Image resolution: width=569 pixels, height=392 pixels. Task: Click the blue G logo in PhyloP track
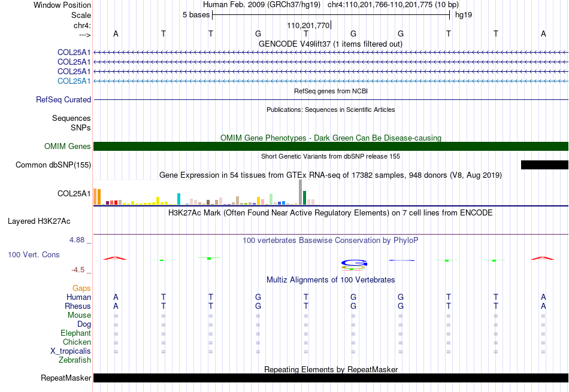point(354,263)
